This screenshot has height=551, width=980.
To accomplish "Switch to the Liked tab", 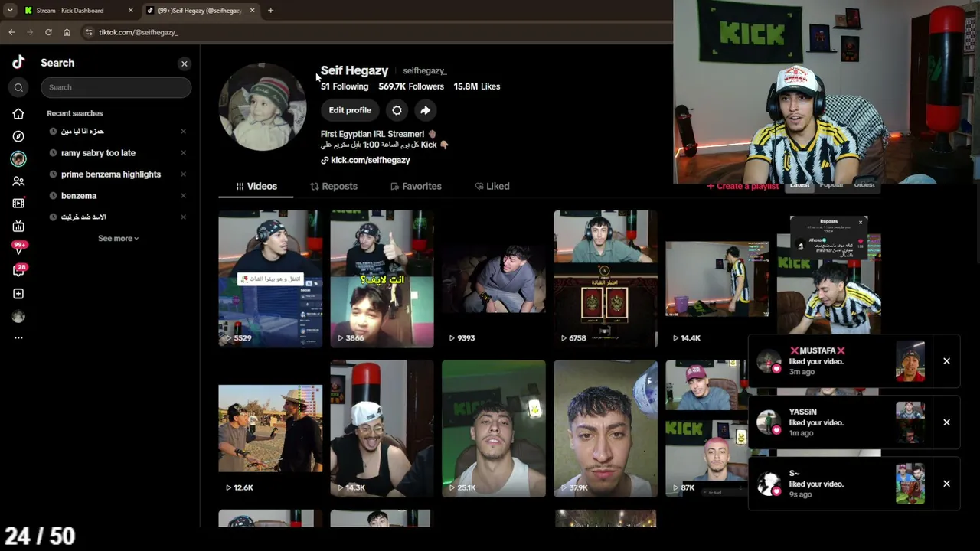I will (x=492, y=186).
